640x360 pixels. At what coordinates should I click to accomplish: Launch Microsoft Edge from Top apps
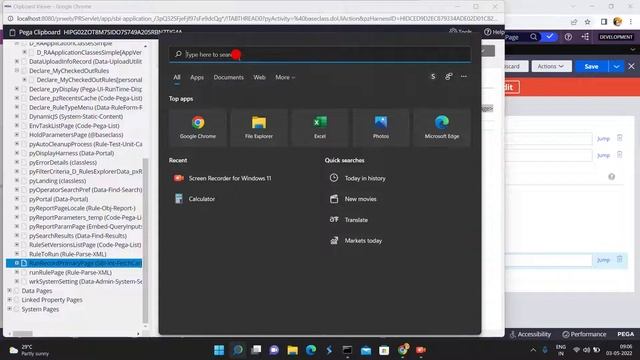[442, 128]
